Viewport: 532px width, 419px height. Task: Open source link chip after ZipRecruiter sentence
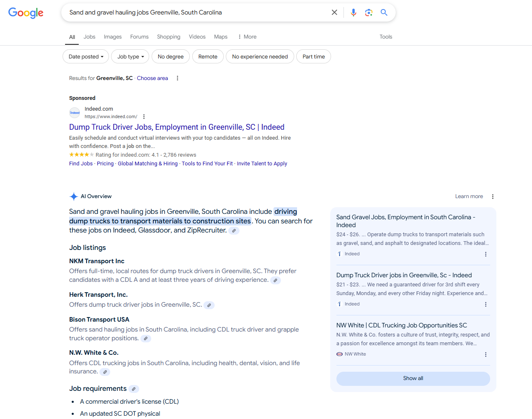(234, 231)
